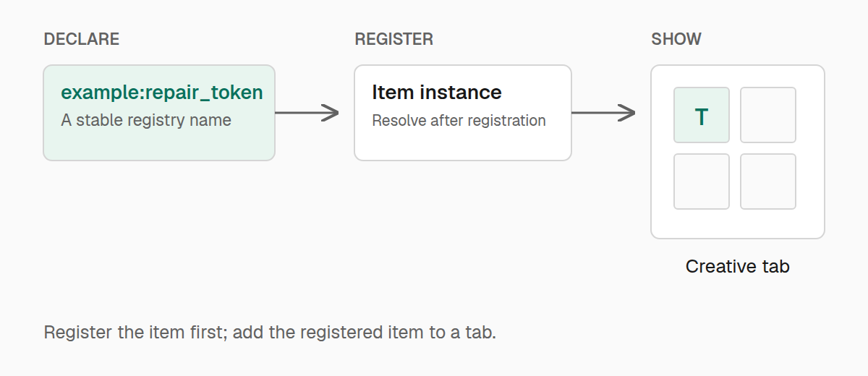This screenshot has width=868, height=376.
Task: Click the arrow pointing to Creative tab grid
Action: 604,113
